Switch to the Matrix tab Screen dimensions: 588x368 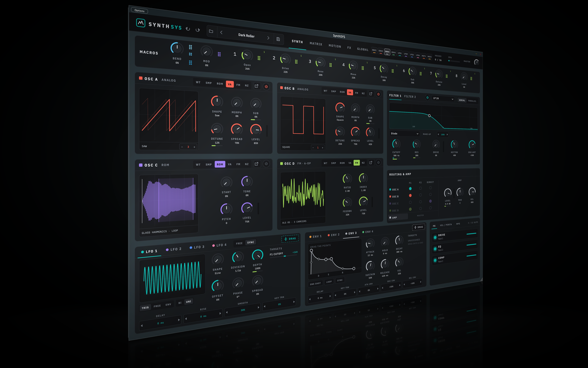tap(316, 44)
